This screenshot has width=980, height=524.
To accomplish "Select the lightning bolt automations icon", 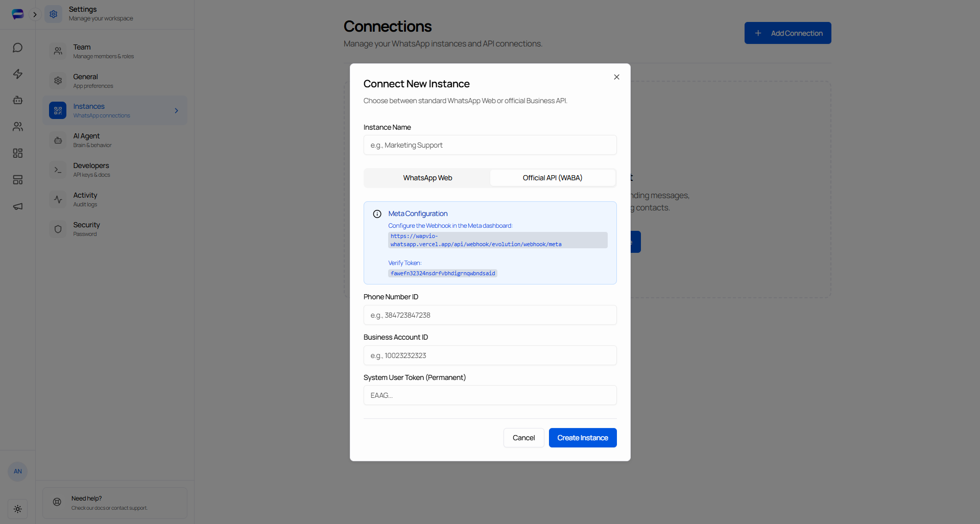I will pos(17,74).
